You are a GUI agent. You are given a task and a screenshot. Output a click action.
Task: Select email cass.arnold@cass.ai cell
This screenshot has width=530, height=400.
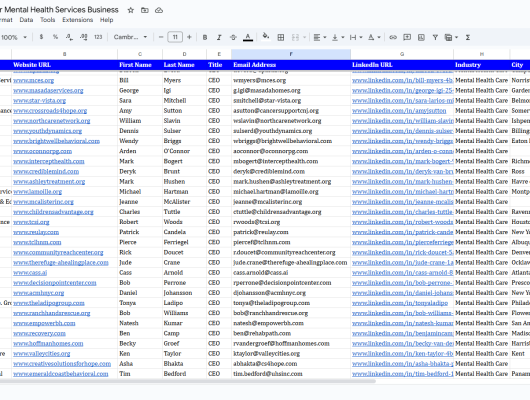pos(291,273)
